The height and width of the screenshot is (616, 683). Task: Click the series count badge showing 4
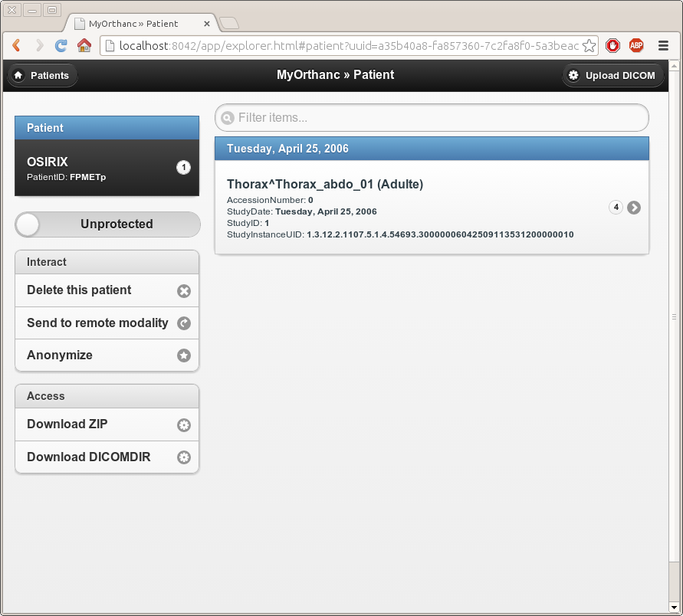tap(616, 207)
